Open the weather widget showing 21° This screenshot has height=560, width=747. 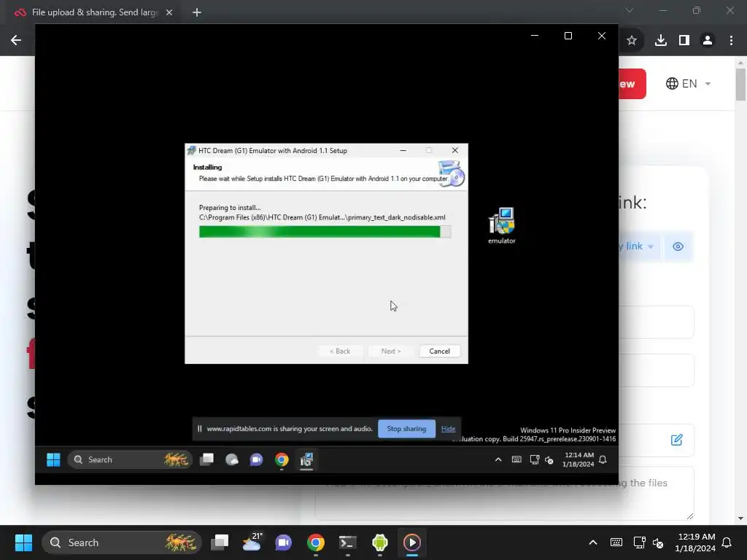coord(252,542)
